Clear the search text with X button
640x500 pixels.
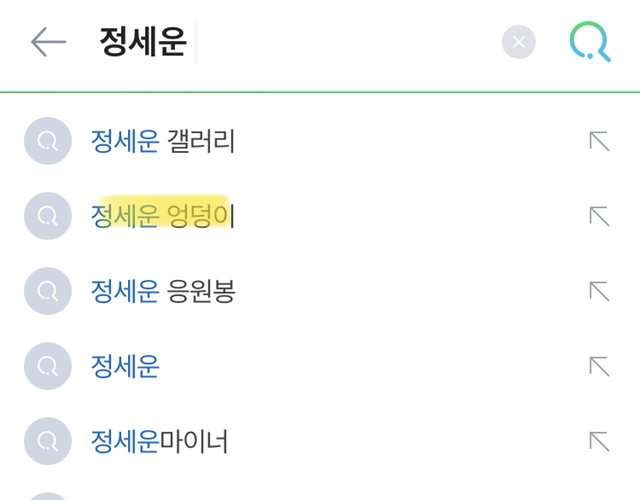(518, 42)
